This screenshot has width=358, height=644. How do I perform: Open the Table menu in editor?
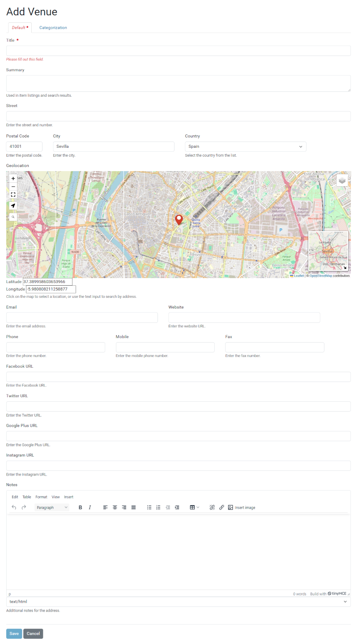click(x=27, y=497)
